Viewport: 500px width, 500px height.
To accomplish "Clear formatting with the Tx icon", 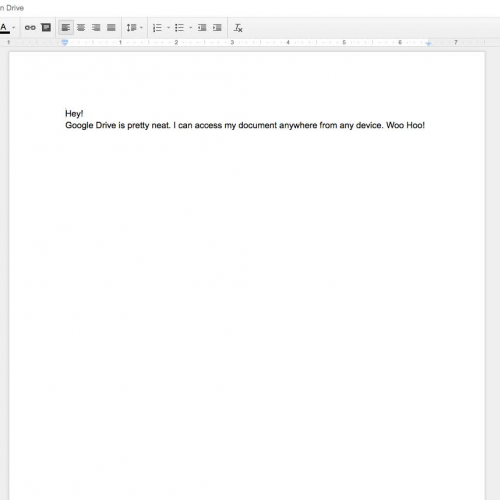I will click(238, 28).
